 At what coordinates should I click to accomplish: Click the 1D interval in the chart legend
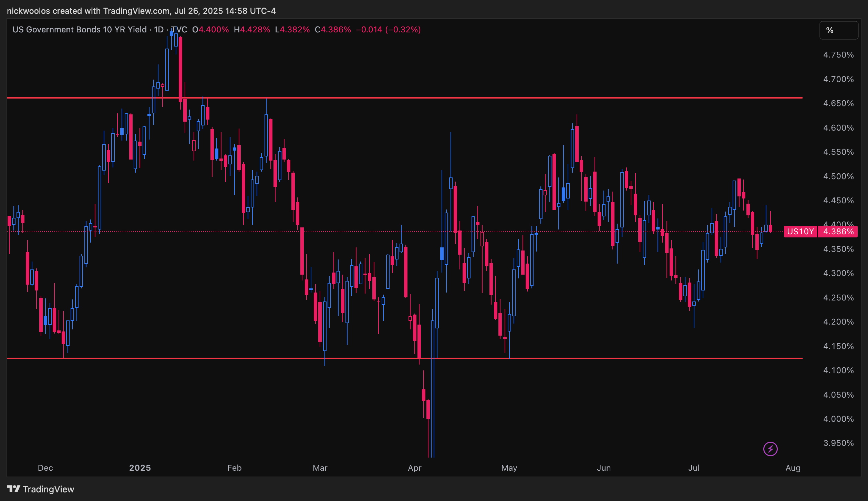click(x=158, y=30)
